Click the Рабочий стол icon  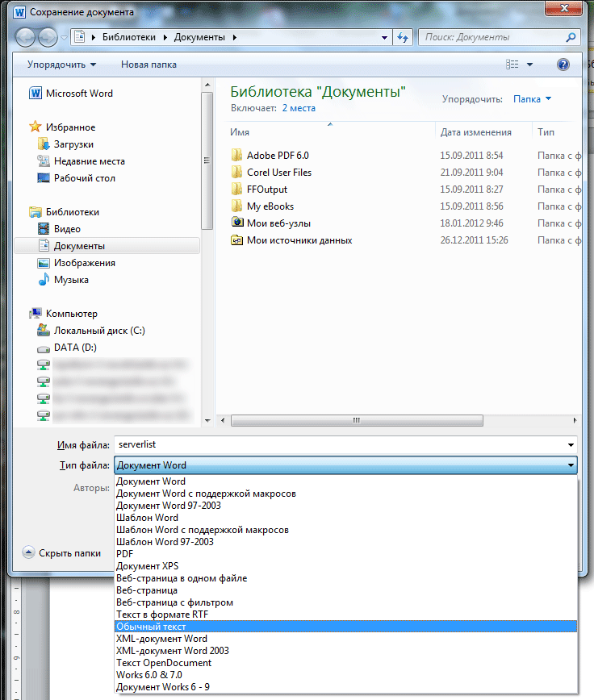tap(44, 177)
